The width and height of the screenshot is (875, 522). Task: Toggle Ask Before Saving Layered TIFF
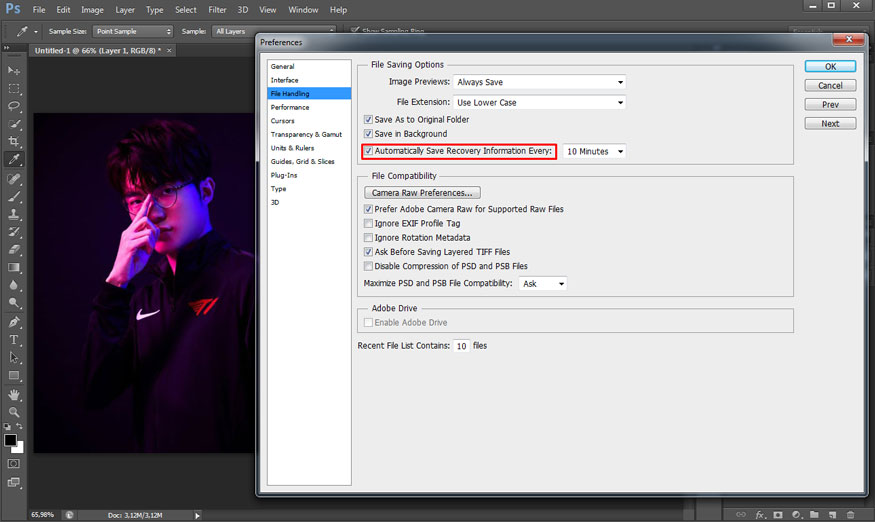pyautogui.click(x=368, y=252)
